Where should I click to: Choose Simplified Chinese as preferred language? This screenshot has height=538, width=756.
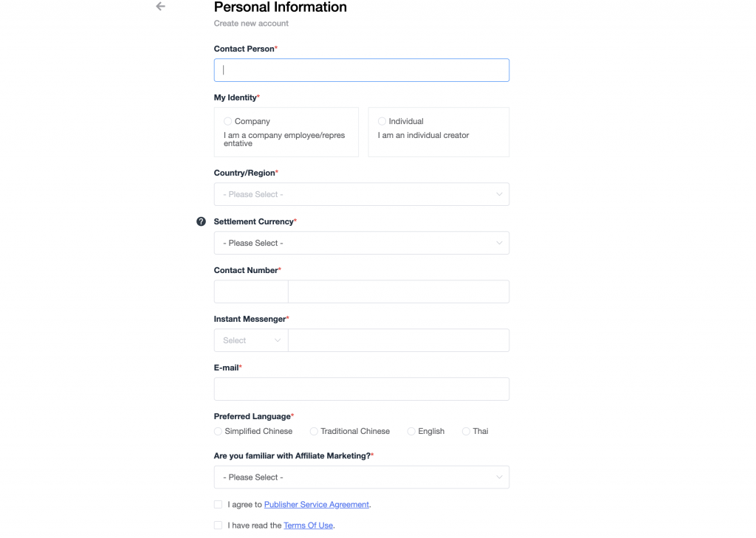tap(218, 431)
